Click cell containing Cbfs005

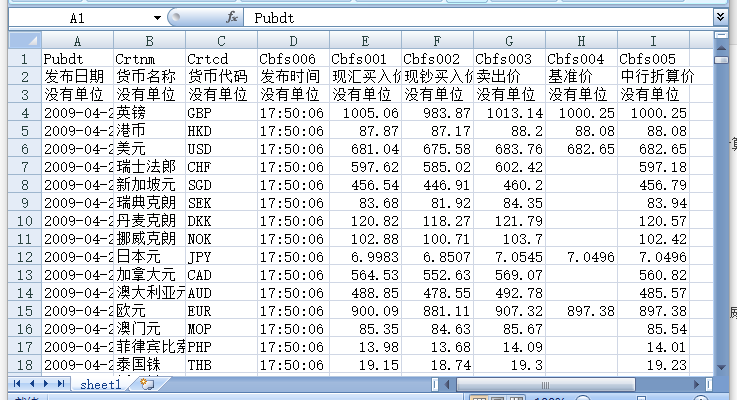click(x=653, y=59)
